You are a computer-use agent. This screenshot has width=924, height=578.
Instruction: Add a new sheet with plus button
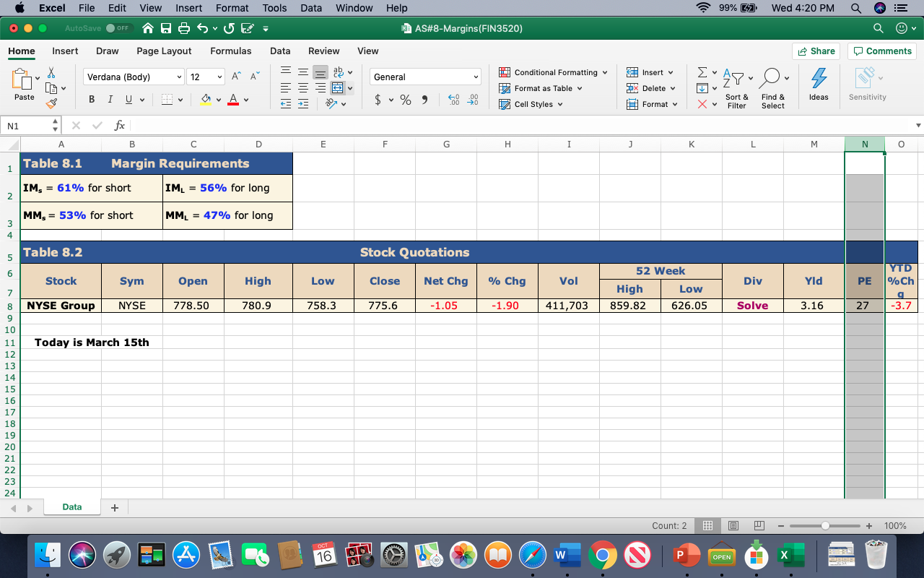[x=114, y=507]
